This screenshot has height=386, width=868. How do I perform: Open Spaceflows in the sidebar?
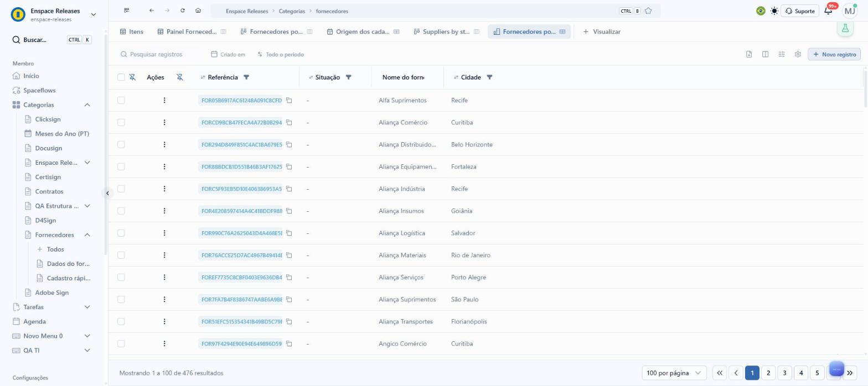coord(39,90)
